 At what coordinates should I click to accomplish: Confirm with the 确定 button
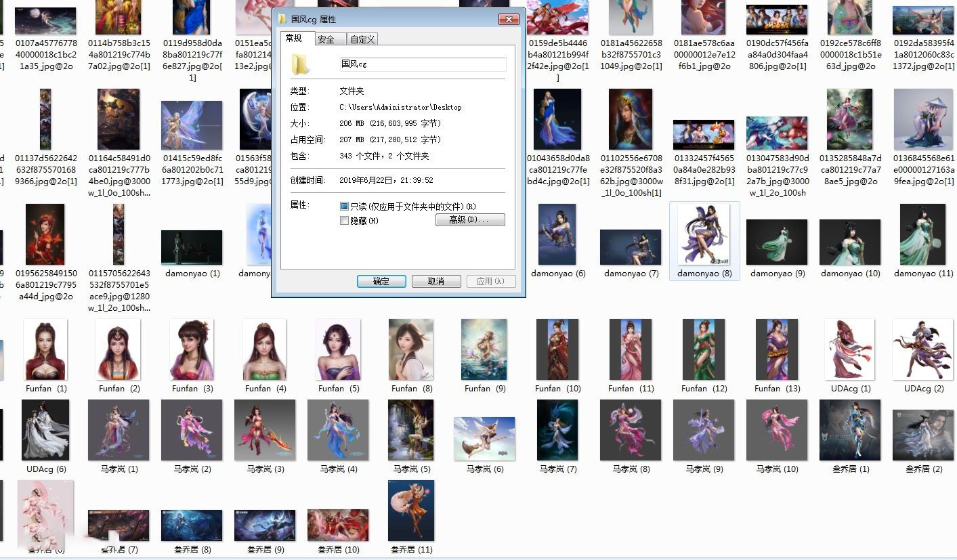381,281
